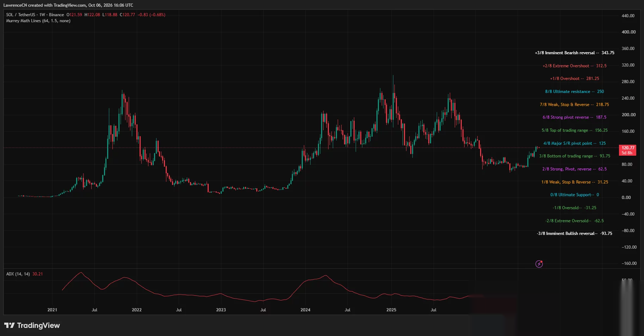
Task: Click the 3/8 Bottom of trading range label
Action: coord(575,156)
